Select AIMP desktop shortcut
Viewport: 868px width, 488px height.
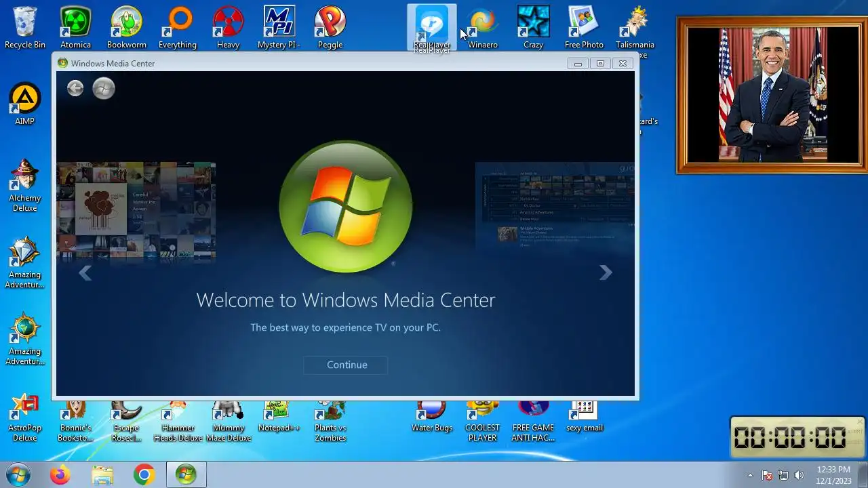tap(25, 104)
